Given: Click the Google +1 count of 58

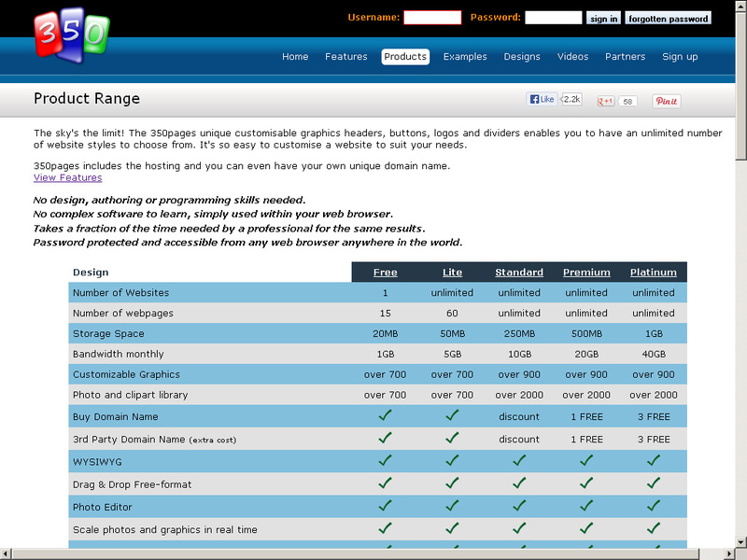Looking at the screenshot, I should [627, 102].
